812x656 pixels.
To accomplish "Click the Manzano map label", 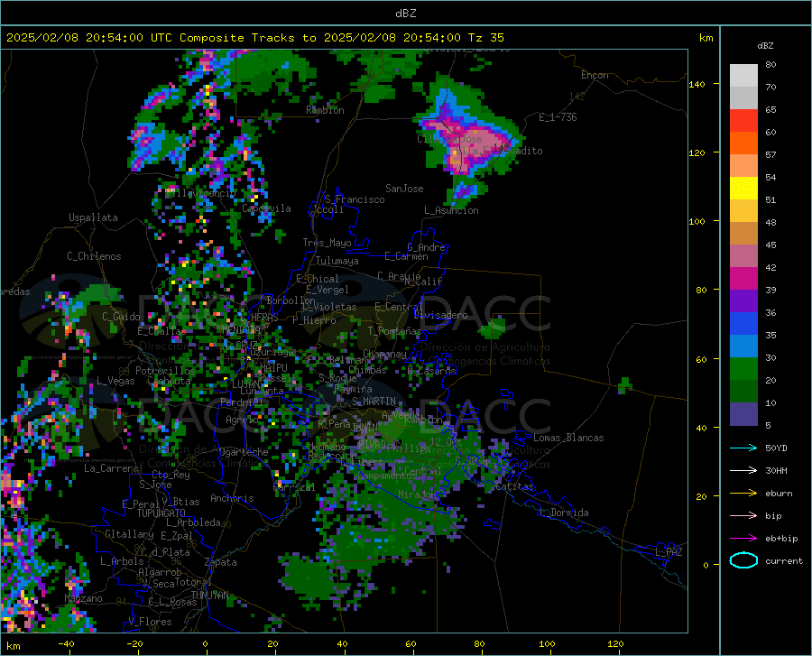I will click(83, 598).
